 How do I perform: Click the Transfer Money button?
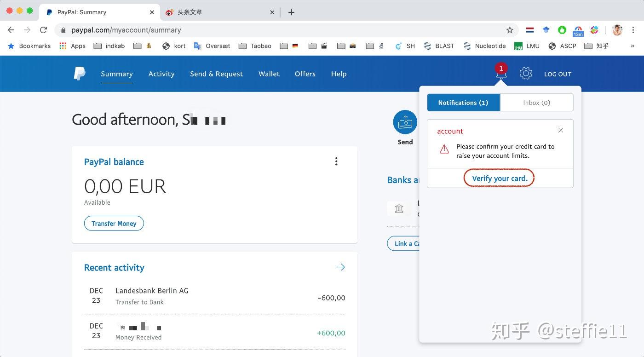coord(114,224)
